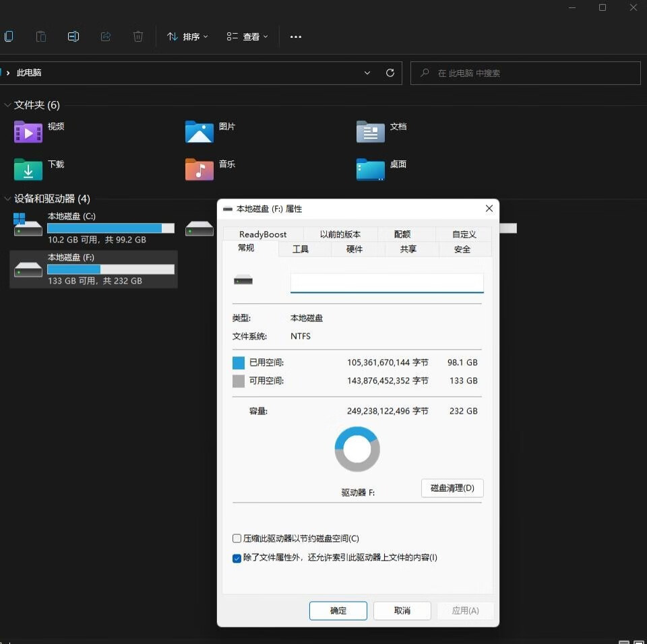647x644 pixels.
Task: Select the 本地磁盘 (C:) drive icon
Action: coord(28,226)
